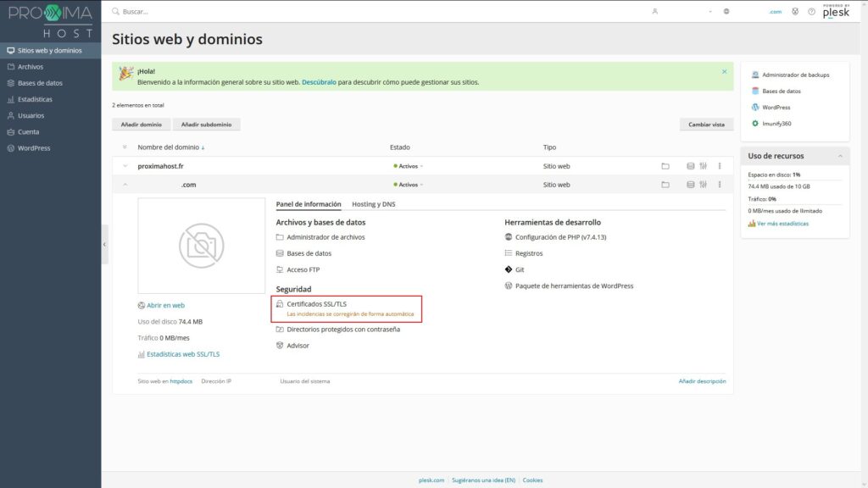Click the httpdocs link
Image resolution: width=868 pixels, height=488 pixels.
click(x=181, y=381)
